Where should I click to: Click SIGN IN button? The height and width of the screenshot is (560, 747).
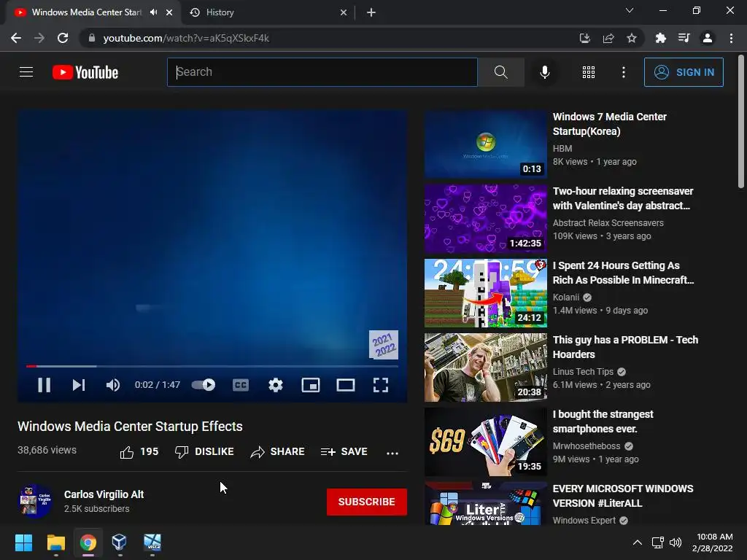pos(684,72)
